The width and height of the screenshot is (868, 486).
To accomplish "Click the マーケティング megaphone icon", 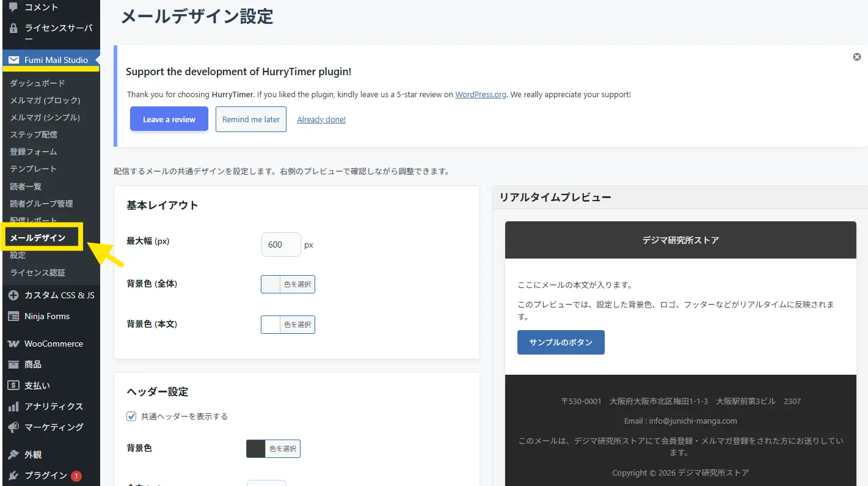I will 13,427.
